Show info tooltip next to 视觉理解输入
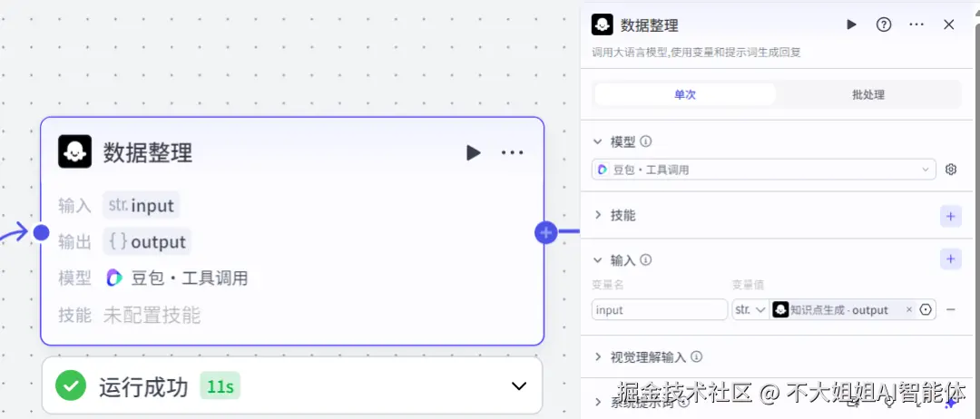This screenshot has height=419, width=980. 696,356
